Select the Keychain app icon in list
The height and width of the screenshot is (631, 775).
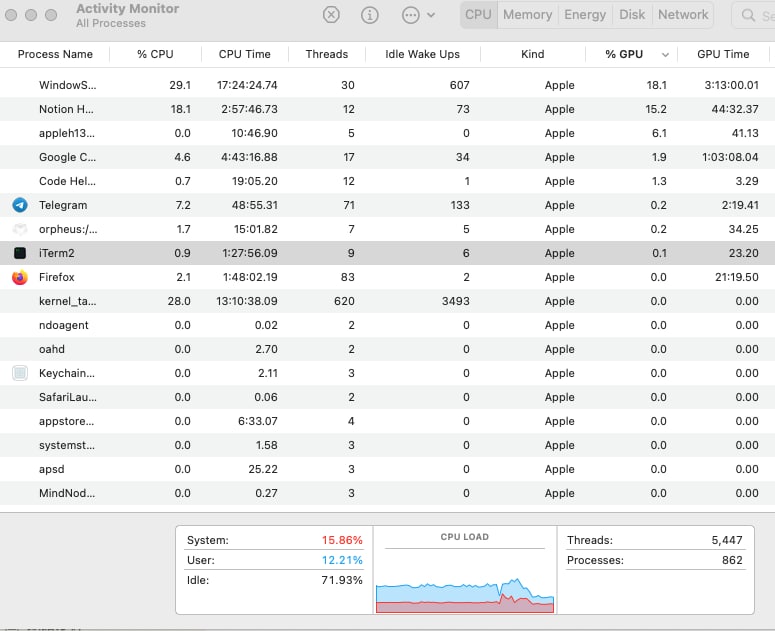point(20,373)
